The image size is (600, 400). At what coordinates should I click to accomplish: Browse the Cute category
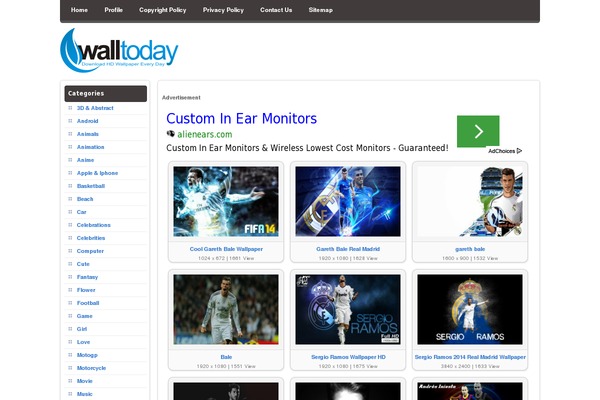[x=83, y=264]
